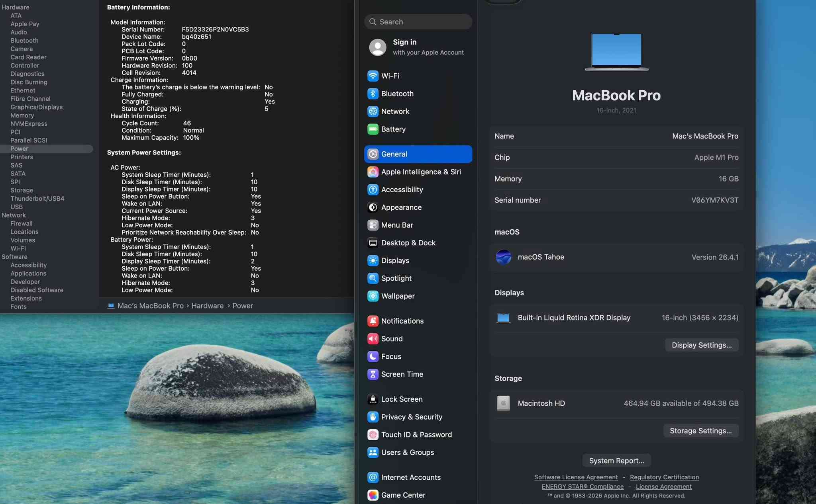The height and width of the screenshot is (504, 816).
Task: Collapse the Network section in System Information
Action: 14,215
